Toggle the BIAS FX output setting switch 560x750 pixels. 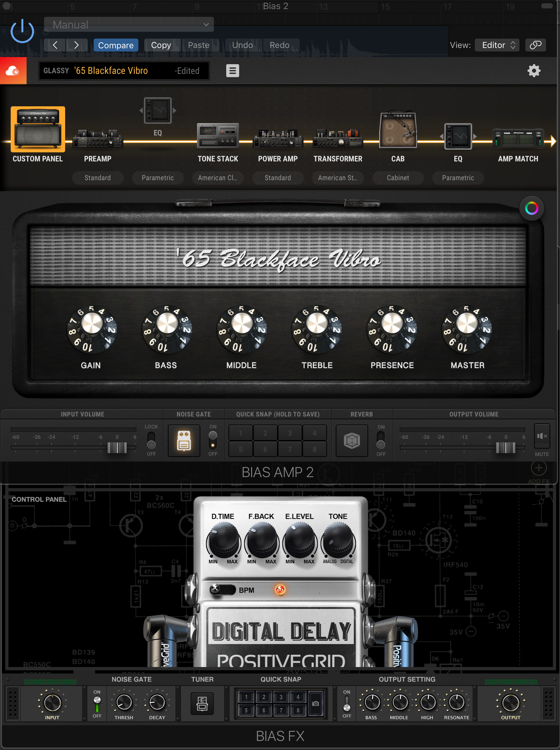[x=347, y=704]
